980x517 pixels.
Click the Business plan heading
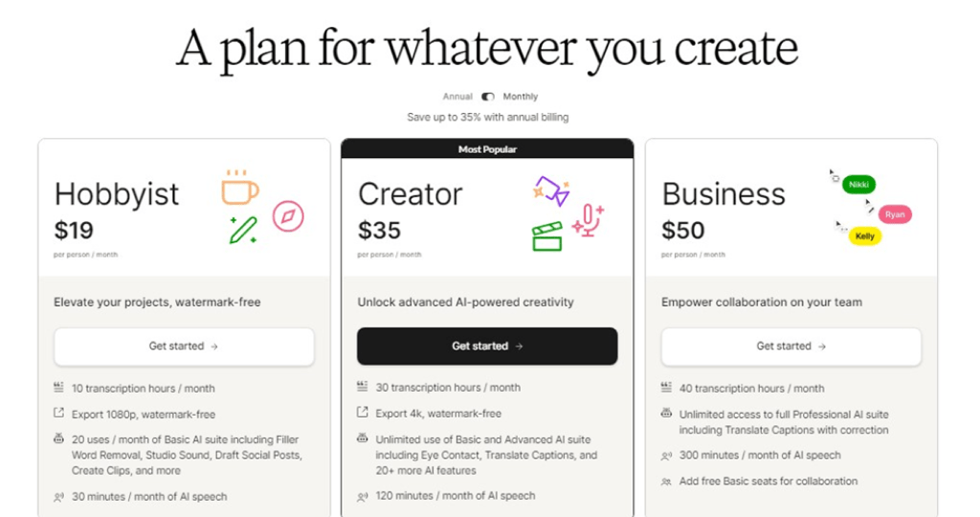click(x=723, y=194)
